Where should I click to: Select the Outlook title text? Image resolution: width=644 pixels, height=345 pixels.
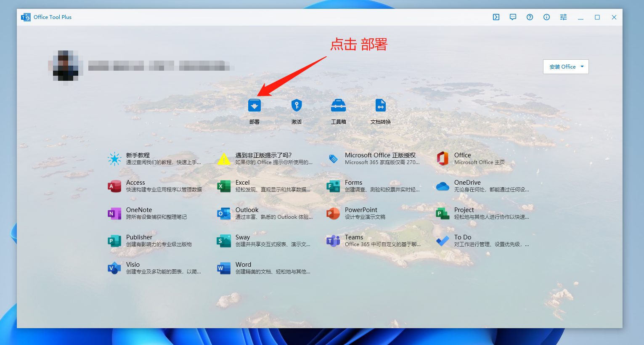[x=247, y=210]
